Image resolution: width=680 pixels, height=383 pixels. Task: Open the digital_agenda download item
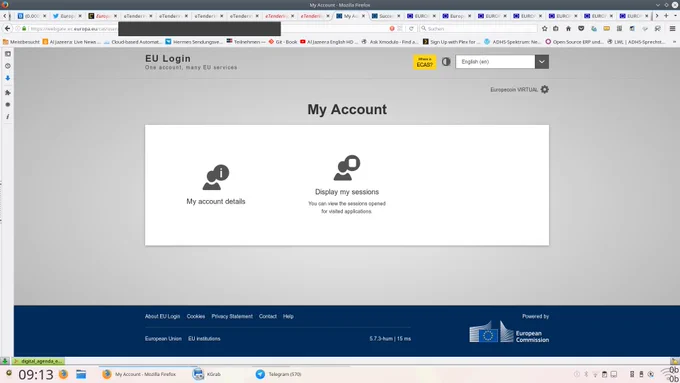click(x=38, y=361)
